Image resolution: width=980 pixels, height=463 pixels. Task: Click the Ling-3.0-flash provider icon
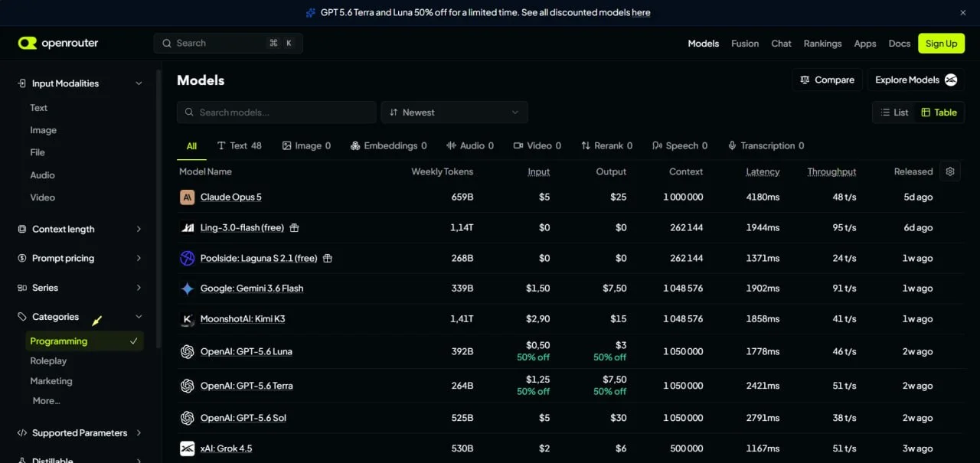coord(188,227)
